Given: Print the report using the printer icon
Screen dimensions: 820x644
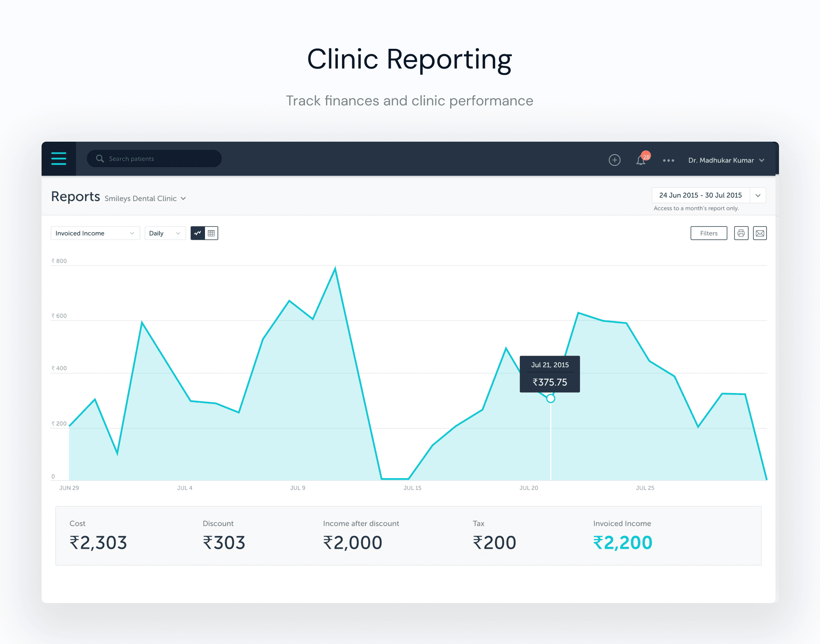Looking at the screenshot, I should coord(741,233).
